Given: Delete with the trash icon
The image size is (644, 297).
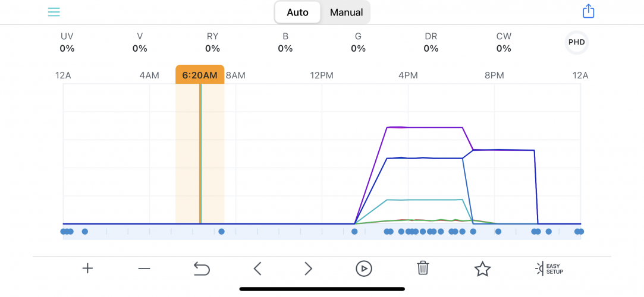Looking at the screenshot, I should pos(423,268).
